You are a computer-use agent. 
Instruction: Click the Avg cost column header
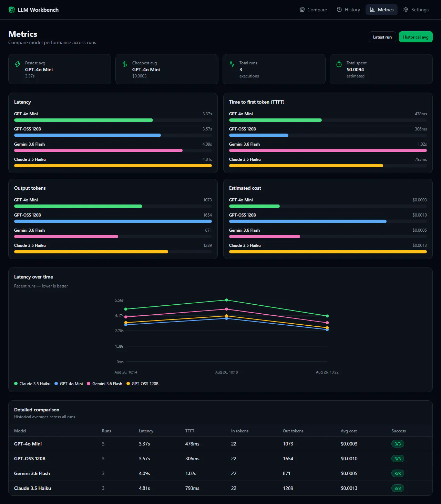point(349,431)
